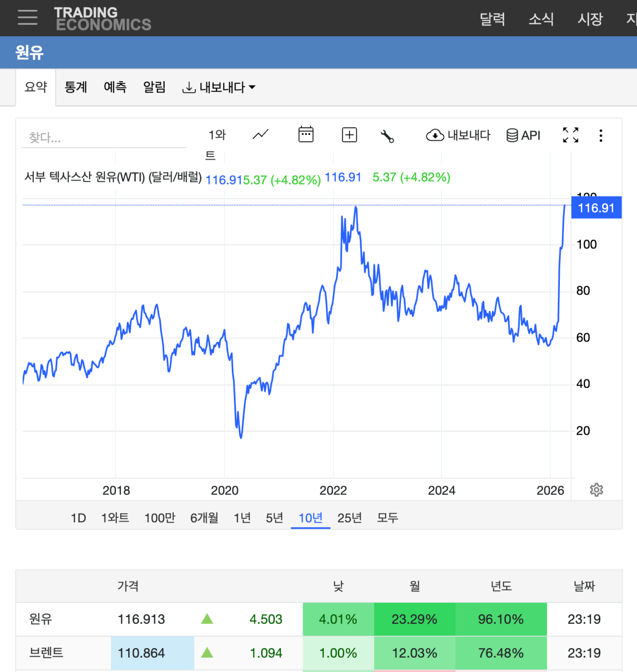Open the three-dot chart options menu
637x672 pixels.
(x=601, y=136)
